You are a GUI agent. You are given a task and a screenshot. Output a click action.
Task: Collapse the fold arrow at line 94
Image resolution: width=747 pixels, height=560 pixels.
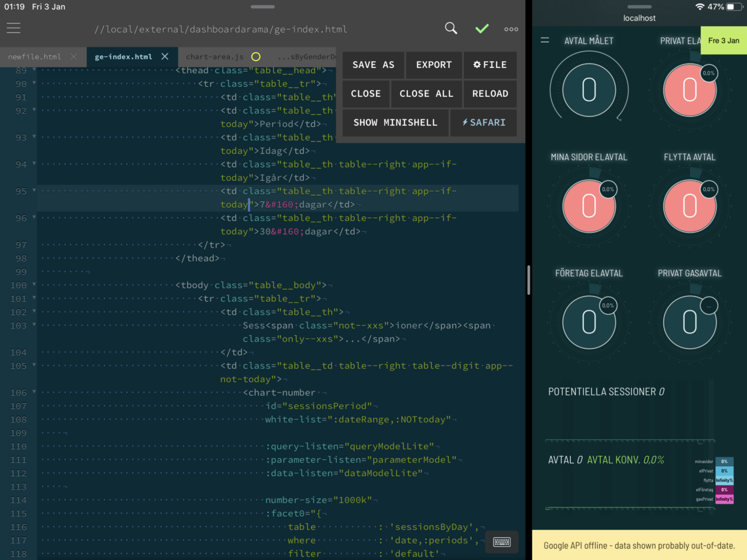click(34, 163)
